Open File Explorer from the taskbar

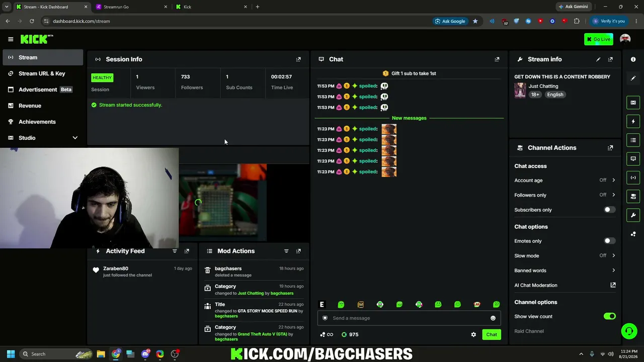coord(101,354)
